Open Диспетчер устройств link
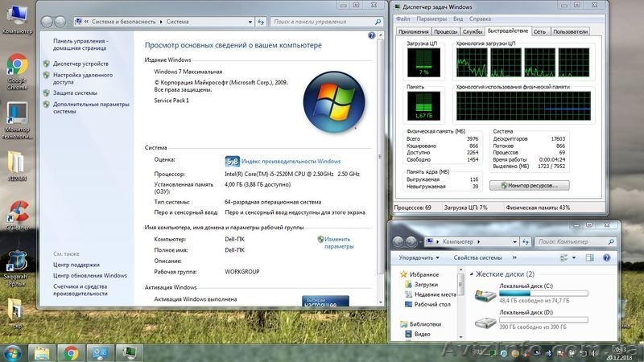Viewport: 644px width, 362px height. coord(81,64)
